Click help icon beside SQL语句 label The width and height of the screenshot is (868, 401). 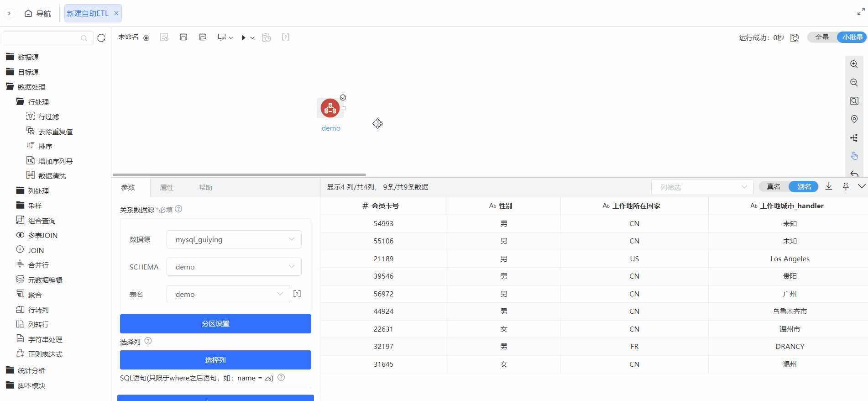coord(281,378)
